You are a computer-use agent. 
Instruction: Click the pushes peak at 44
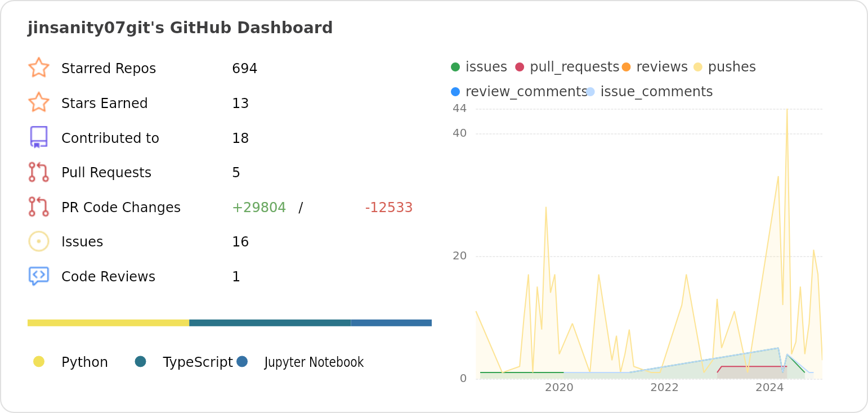click(787, 109)
